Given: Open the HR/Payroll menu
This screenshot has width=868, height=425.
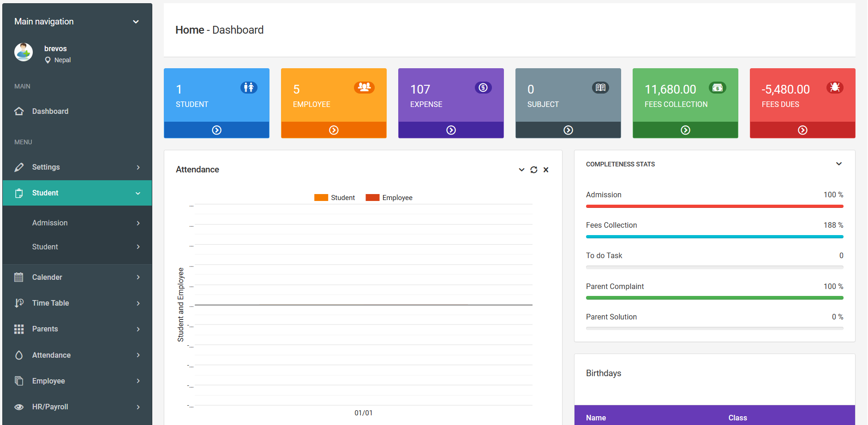Looking at the screenshot, I should coord(77,407).
